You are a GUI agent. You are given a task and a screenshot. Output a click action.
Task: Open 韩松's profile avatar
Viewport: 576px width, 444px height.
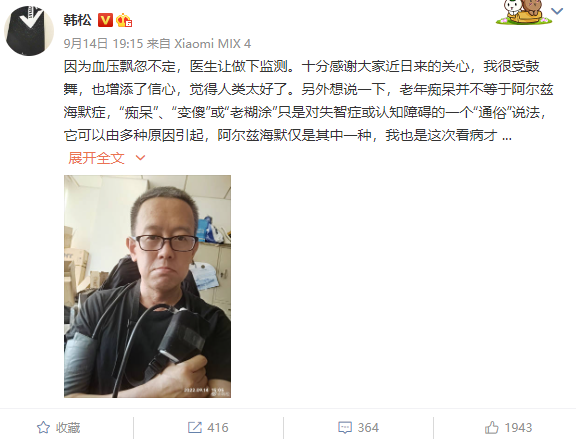[29, 31]
